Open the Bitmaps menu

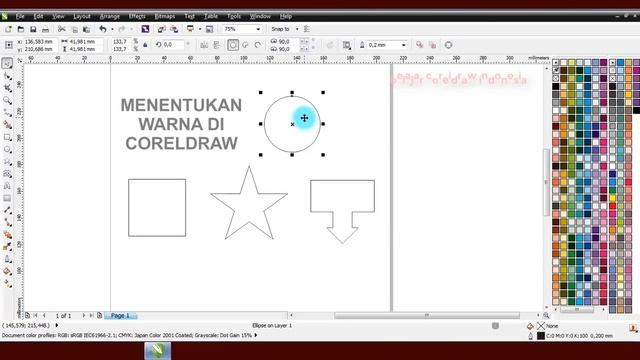[x=165, y=16]
